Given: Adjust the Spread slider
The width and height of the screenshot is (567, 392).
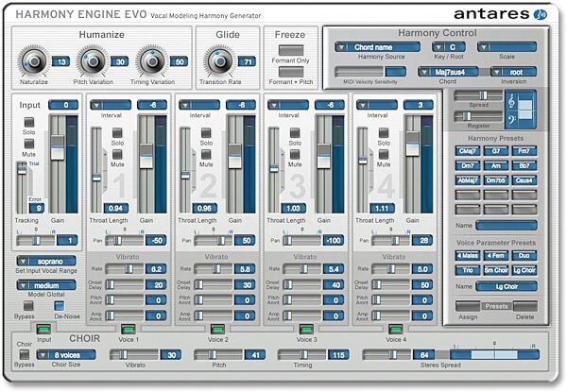Looking at the screenshot, I should (478, 95).
